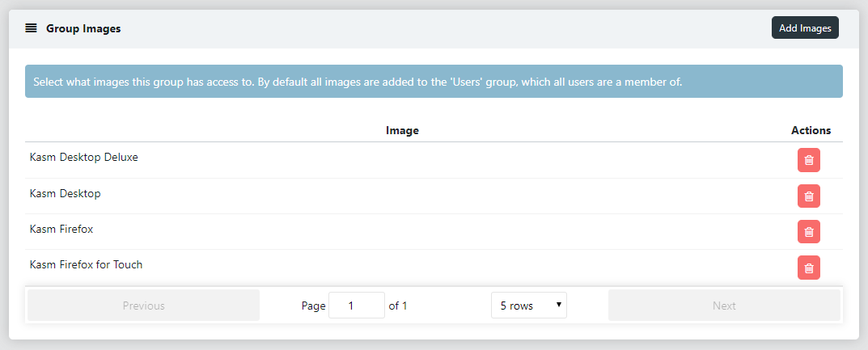Advance with the Next button

724,306
